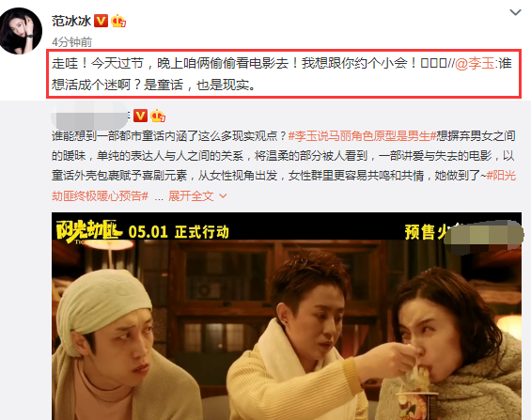531x420 pixels.
Task: Click the orange verified V badge beside 范冰冰
Action: (101, 21)
